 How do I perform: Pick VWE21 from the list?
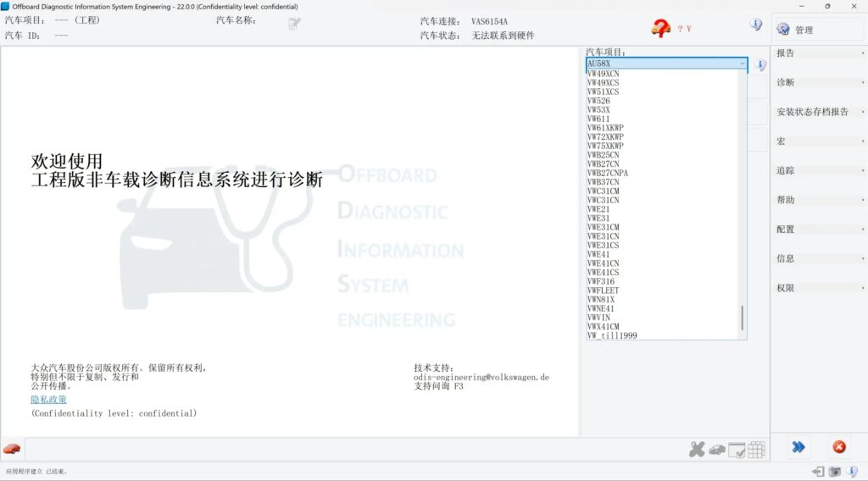click(662, 209)
